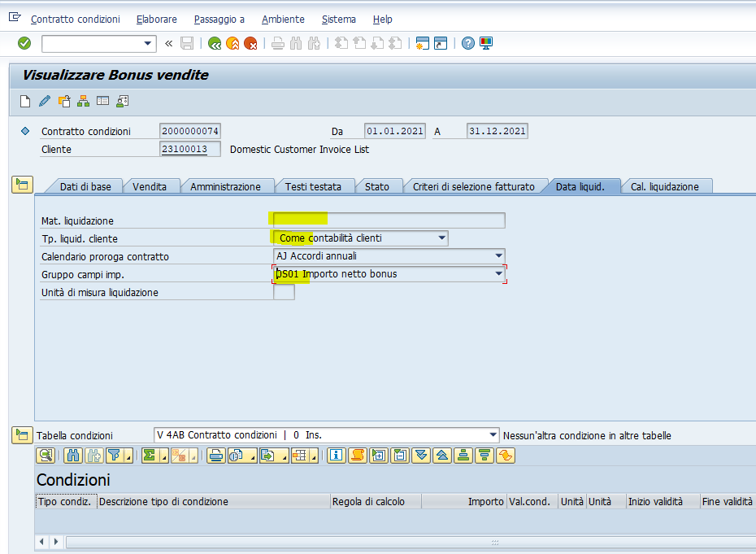The width and height of the screenshot is (756, 554).
Task: Open the Filter options small arrow
Action: click(x=128, y=456)
